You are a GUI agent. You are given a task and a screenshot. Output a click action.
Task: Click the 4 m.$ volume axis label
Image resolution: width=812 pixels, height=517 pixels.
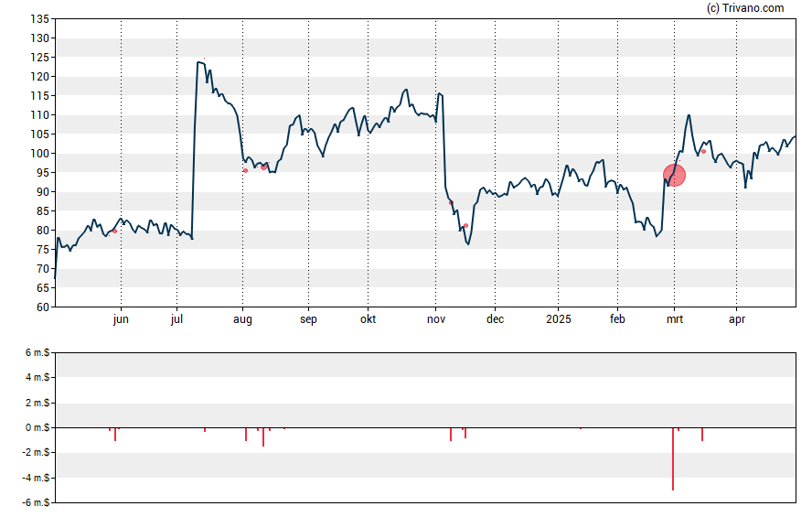[x=37, y=378]
